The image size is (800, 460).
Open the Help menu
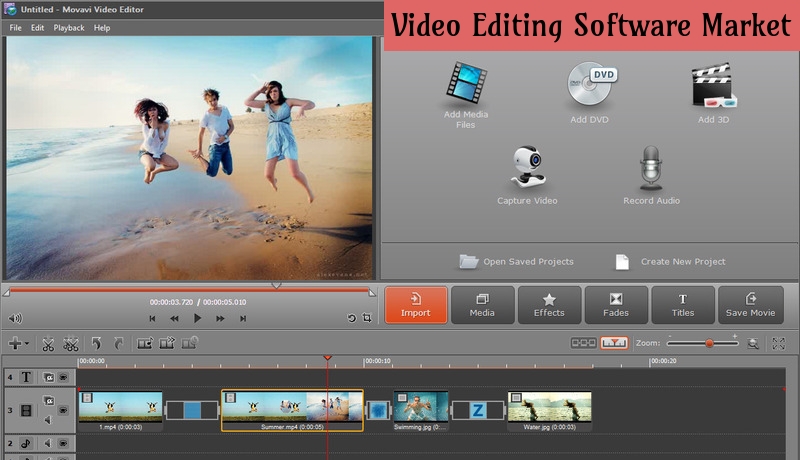102,28
